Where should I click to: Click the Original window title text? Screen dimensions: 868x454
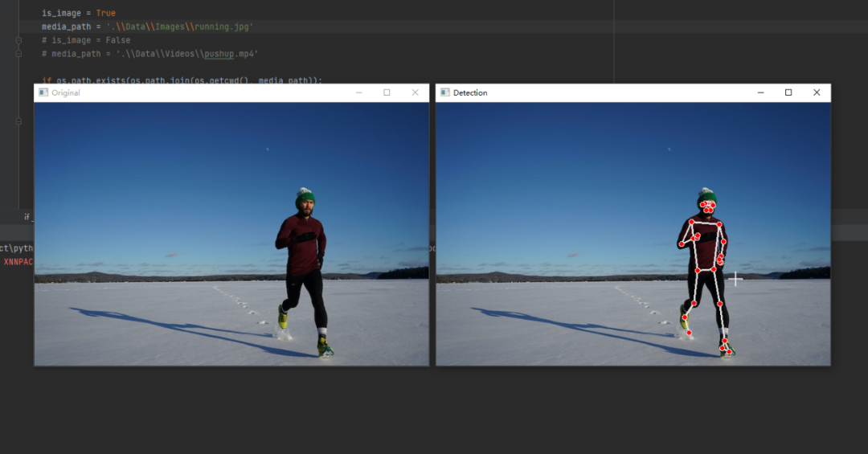tap(66, 92)
